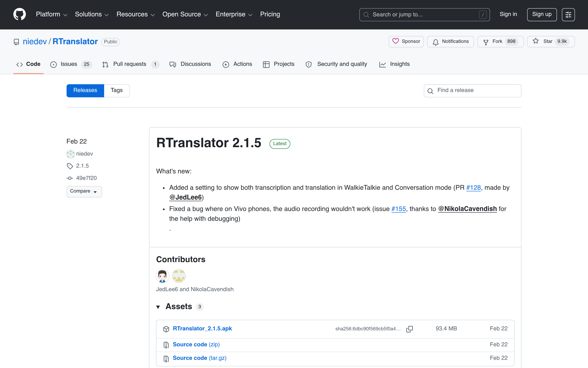Open the @JedLee6 mention link
The height and width of the screenshot is (368, 588).
(x=185, y=197)
